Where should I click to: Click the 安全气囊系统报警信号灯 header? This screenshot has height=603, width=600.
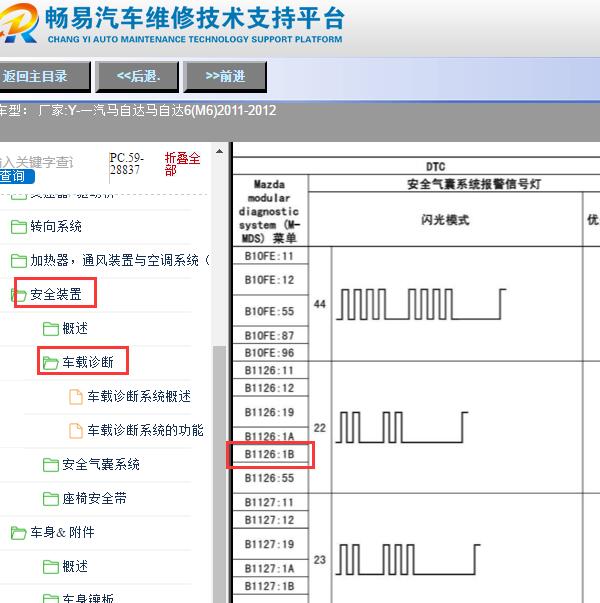point(474,184)
